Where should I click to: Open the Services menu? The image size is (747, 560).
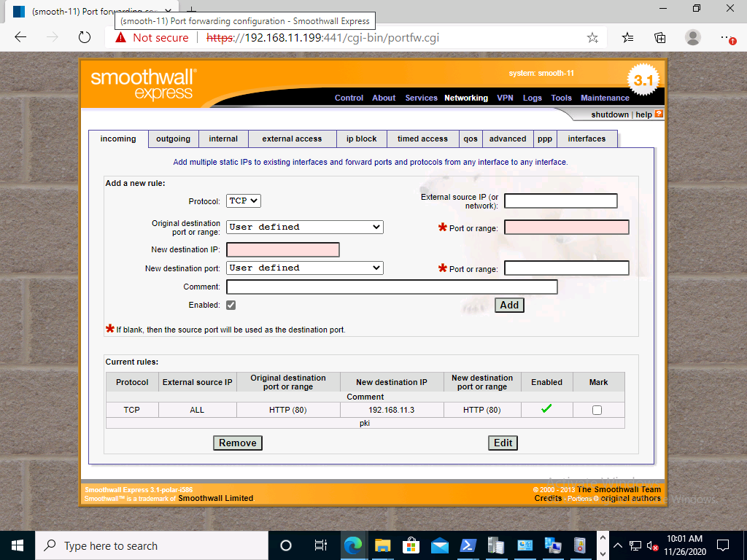coord(421,98)
